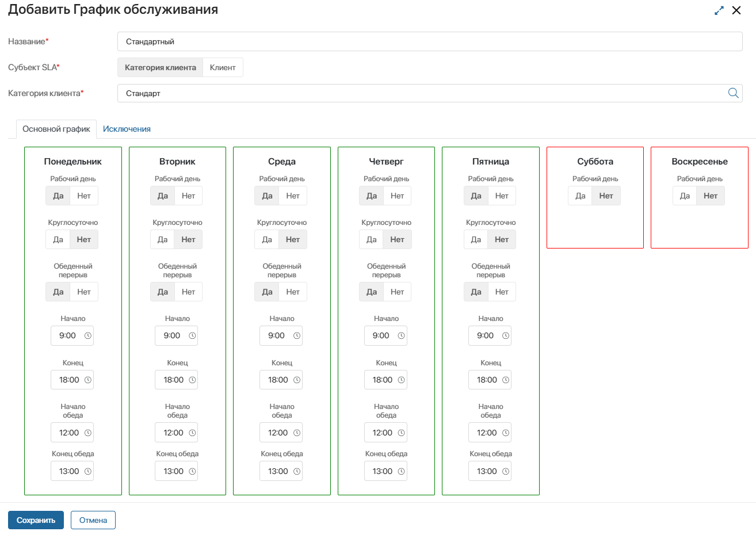Open clock icon for Пятница Конец обеда
The image size is (756, 535).
point(506,472)
